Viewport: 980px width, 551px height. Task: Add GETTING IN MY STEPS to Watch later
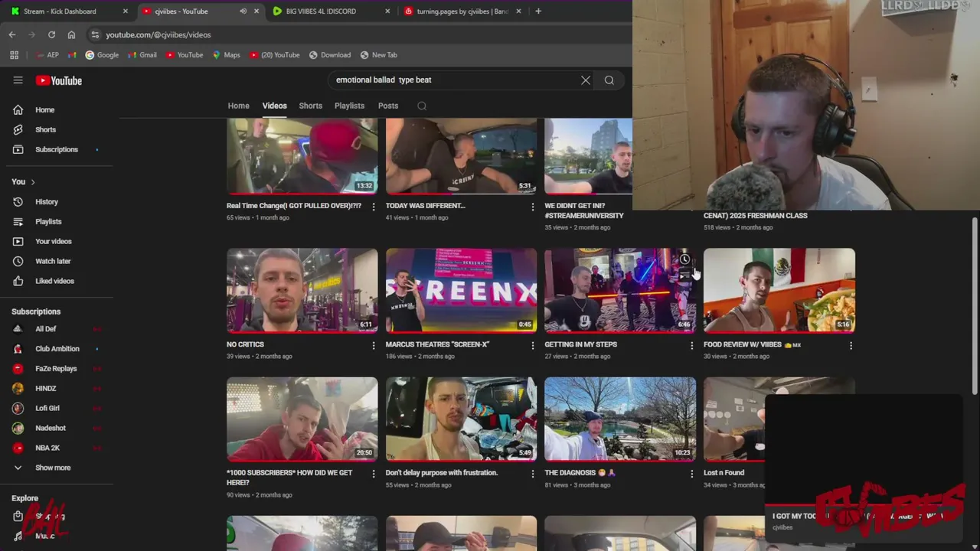coord(684,259)
